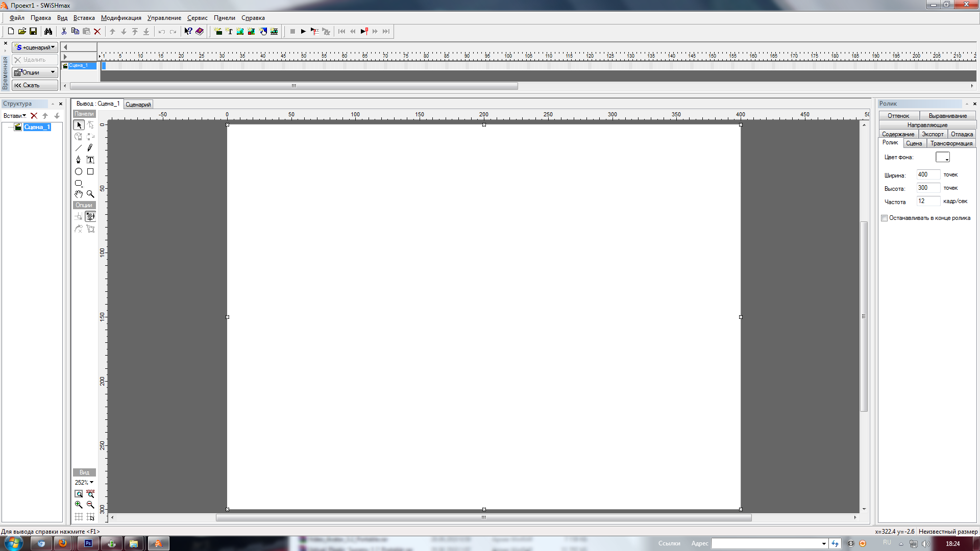Select the Text tool in toolbox
980x551 pixels.
tap(90, 160)
